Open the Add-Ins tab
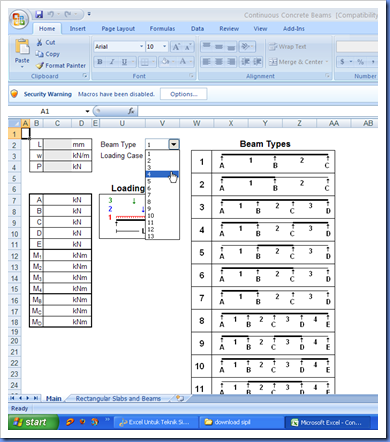This screenshot has height=442, width=390. pos(294,29)
